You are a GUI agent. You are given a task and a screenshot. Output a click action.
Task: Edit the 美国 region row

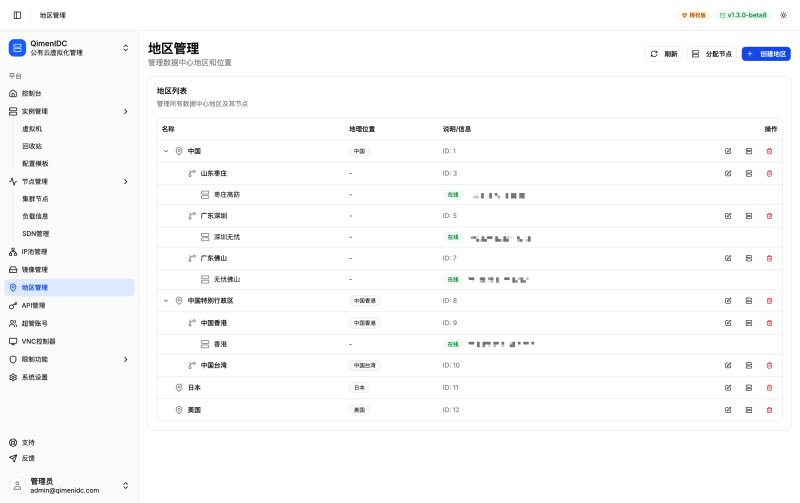pyautogui.click(x=728, y=410)
